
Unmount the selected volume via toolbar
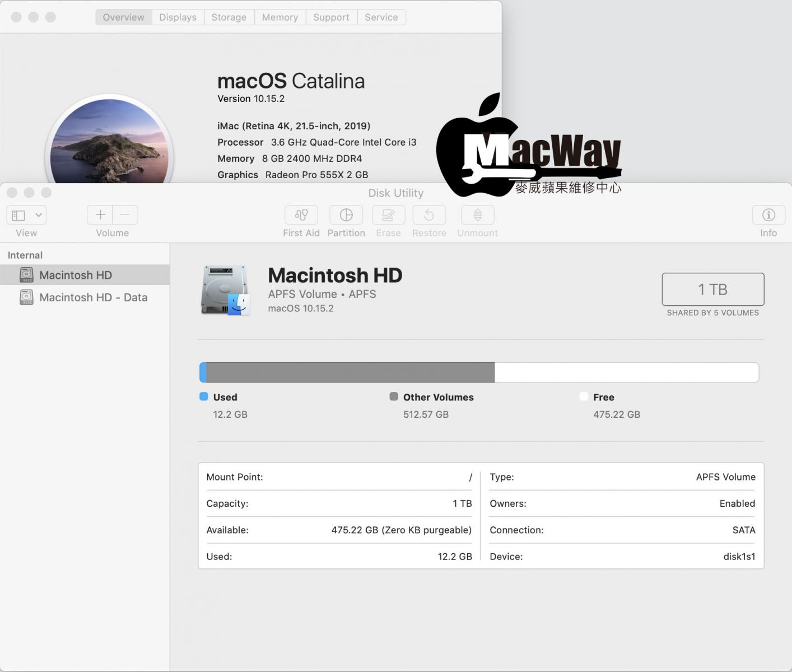477,215
